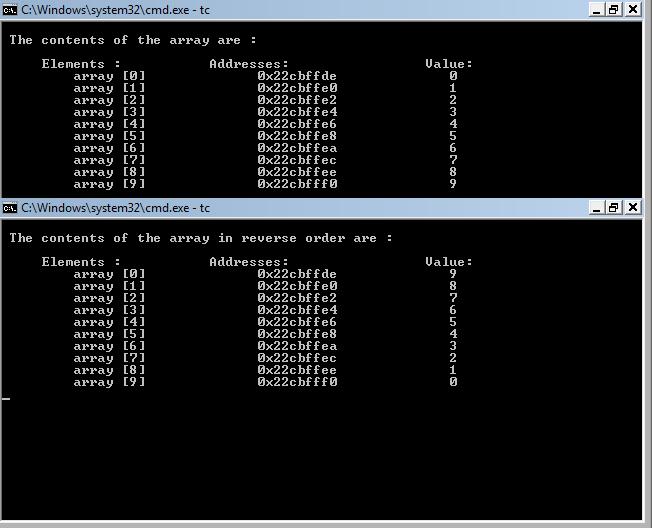Click the "Value:" header in top window
The image size is (652, 528).
pyautogui.click(x=449, y=64)
